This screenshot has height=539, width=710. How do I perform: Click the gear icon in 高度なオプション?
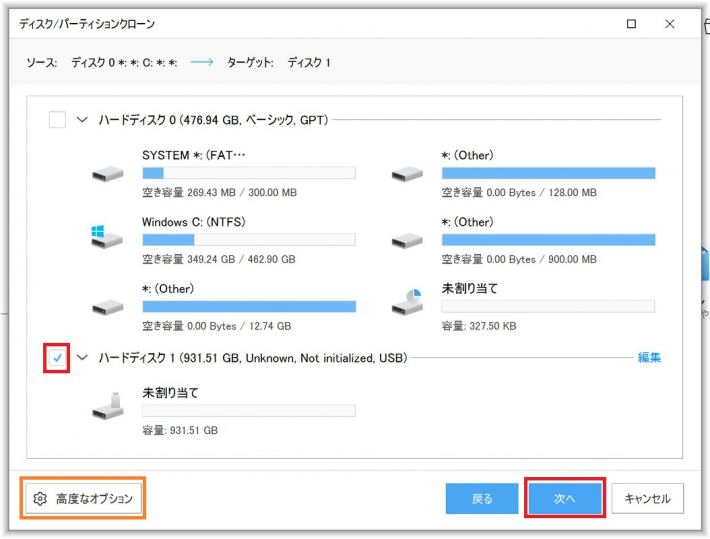click(x=41, y=498)
